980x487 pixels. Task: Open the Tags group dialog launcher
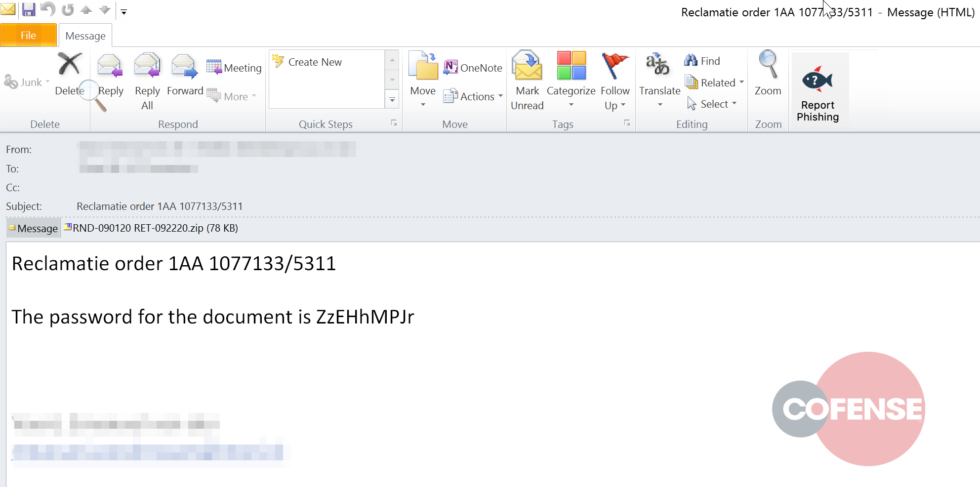[627, 123]
